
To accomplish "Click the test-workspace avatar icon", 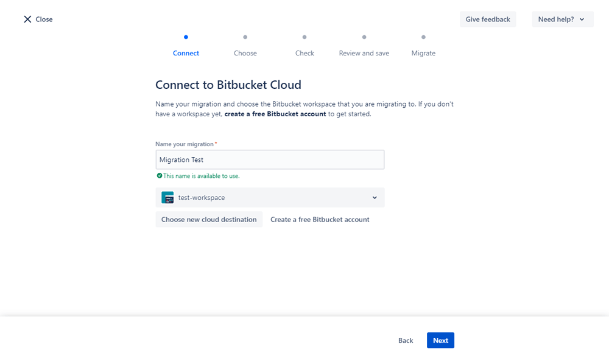I will tap(167, 198).
